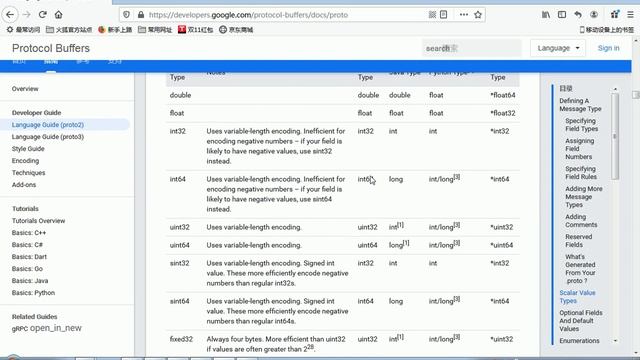
Task: Toggle reader view icon in address bar
Action: pos(444,15)
